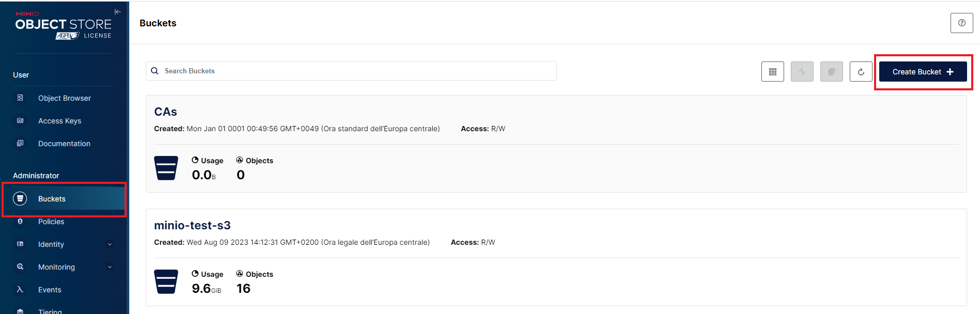Click the Identity menu label
The image size is (980, 314).
pos(51,244)
